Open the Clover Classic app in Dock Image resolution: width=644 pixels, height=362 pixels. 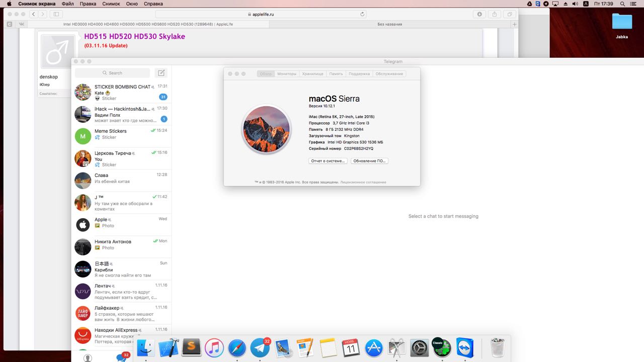[442, 347]
